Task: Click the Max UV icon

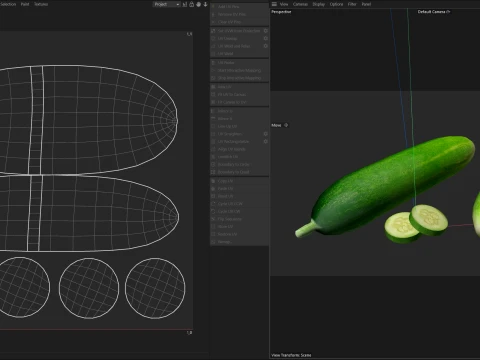Action: click(x=213, y=87)
